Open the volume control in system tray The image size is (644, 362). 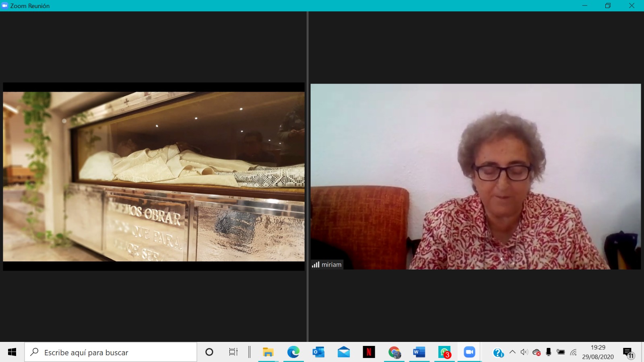[524, 352]
